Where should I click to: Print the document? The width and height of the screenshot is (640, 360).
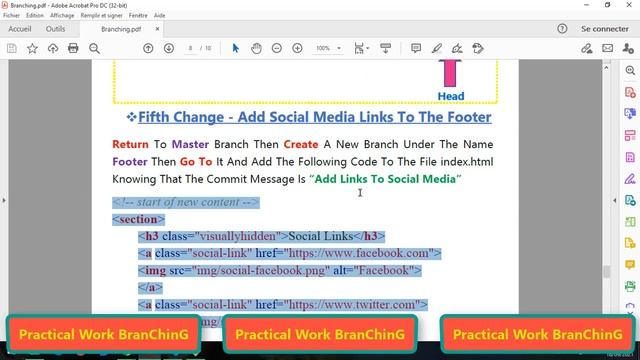(73, 48)
